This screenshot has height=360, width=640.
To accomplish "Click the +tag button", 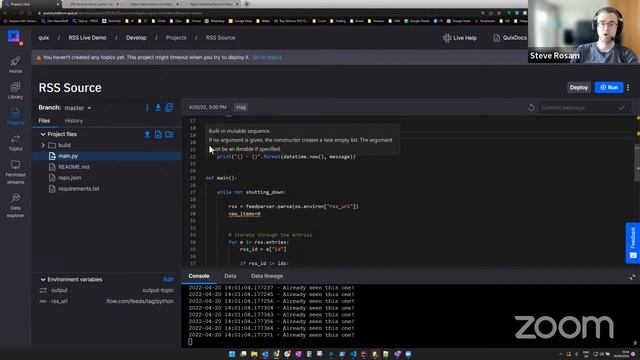I will point(241,107).
